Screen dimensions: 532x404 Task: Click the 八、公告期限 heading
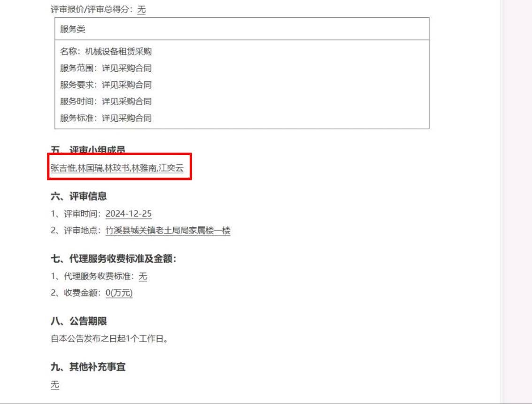(79, 321)
